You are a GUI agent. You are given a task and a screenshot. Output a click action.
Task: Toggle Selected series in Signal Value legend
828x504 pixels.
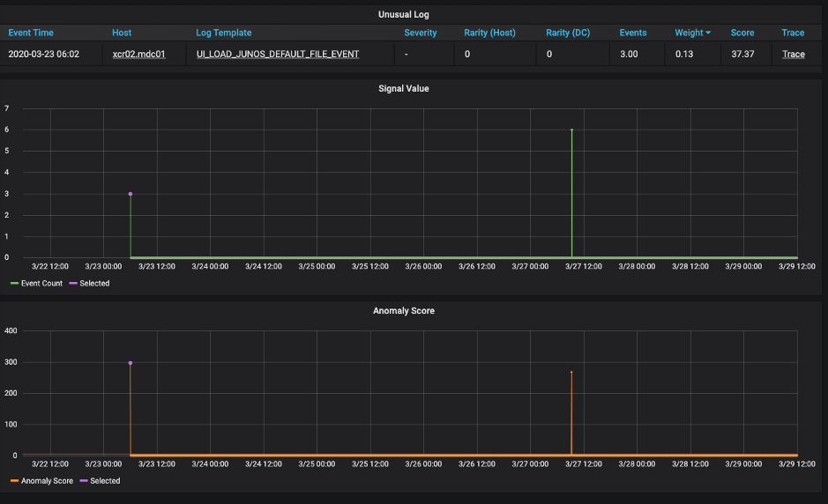click(x=94, y=284)
